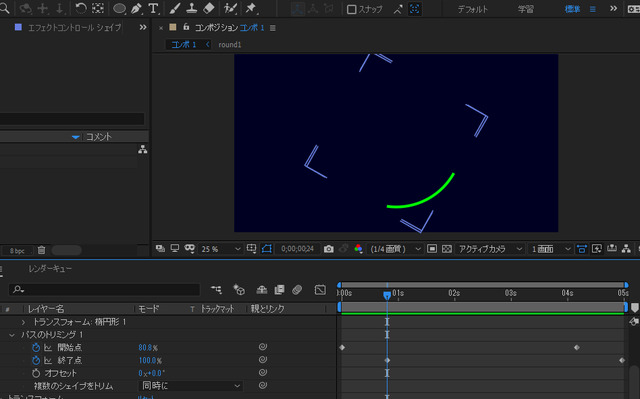Toggle graph inclusion for 開始点 property
The height and width of the screenshot is (399, 640).
48,348
